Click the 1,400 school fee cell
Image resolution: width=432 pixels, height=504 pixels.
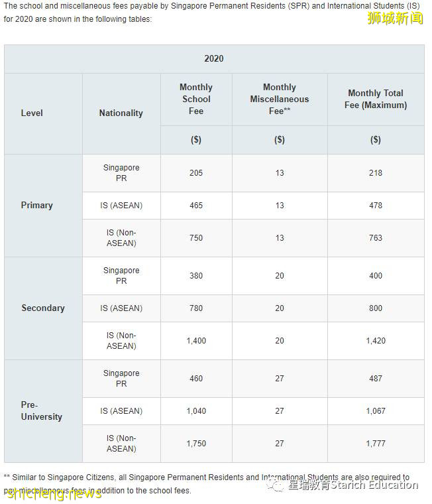pos(196,341)
